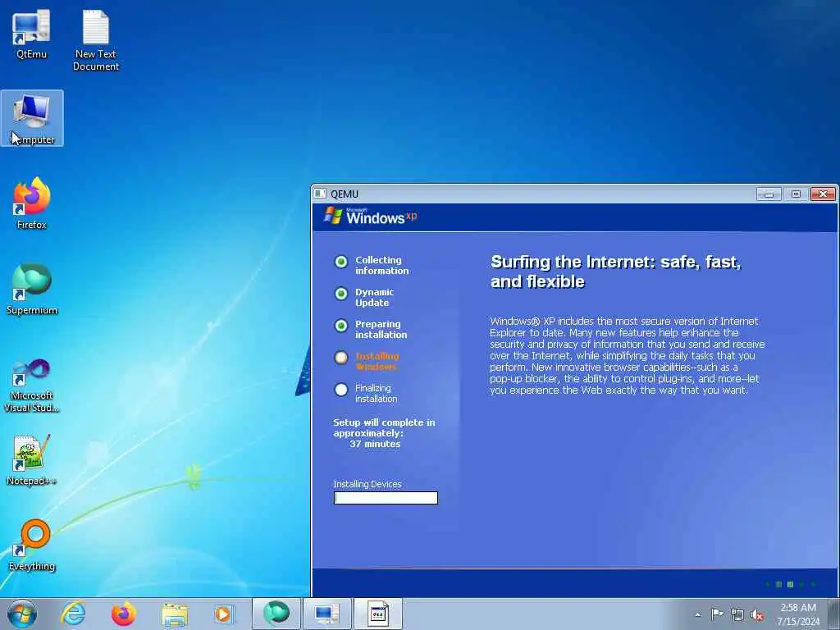
Task: Open Windows Media Player from the taskbar
Action: (x=224, y=614)
